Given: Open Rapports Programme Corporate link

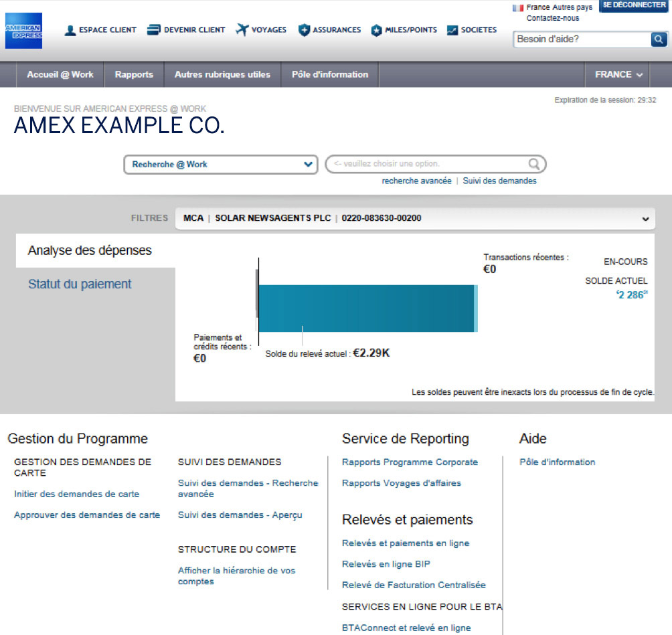Looking at the screenshot, I should click(410, 462).
